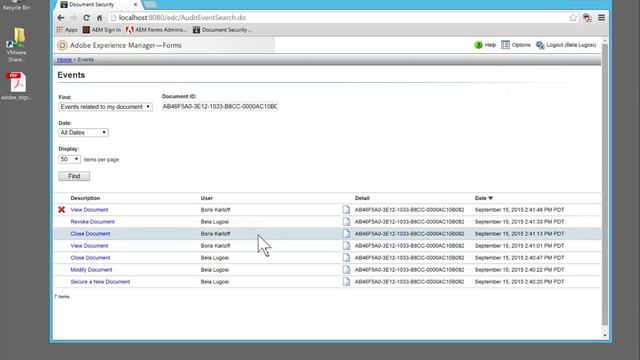This screenshot has width=640, height=360.
Task: Click the Find button
Action: [x=74, y=176]
